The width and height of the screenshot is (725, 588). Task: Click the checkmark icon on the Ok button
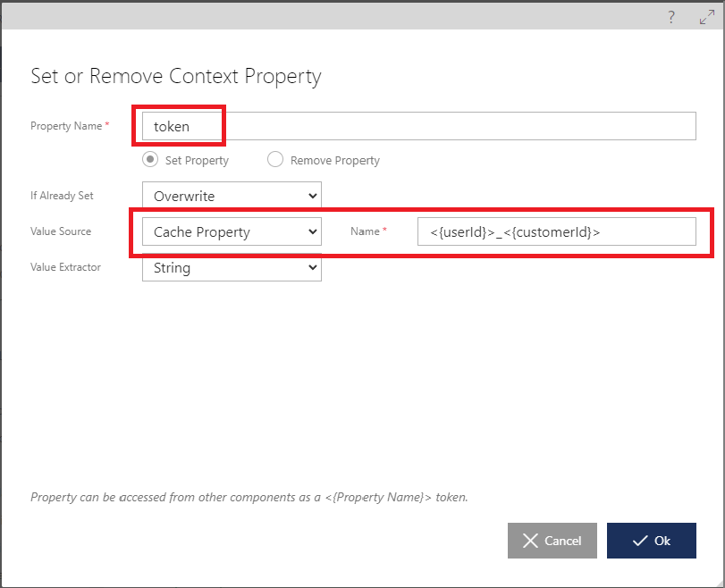pyautogui.click(x=640, y=541)
